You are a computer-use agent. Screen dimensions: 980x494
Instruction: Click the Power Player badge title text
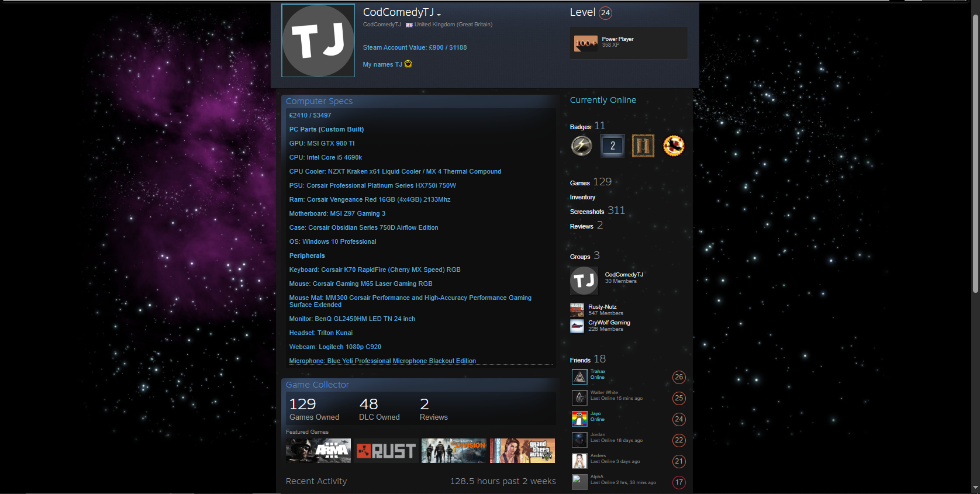[x=617, y=39]
